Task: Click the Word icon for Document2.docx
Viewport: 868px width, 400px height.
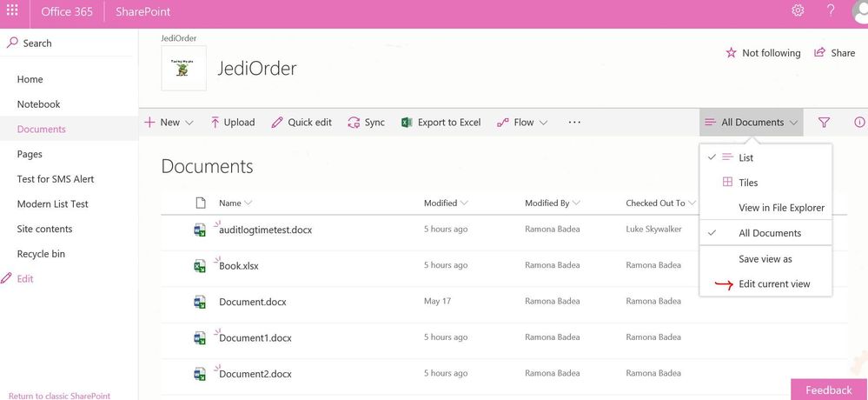Action: pos(200,373)
